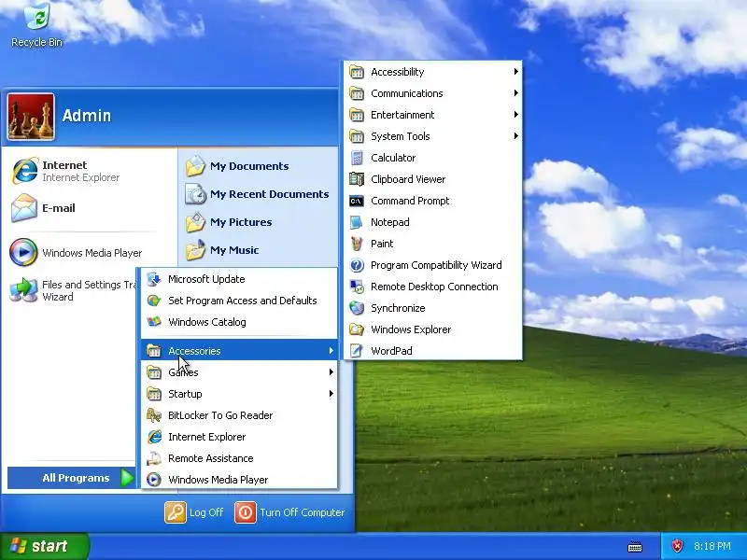Viewport: 747px width, 560px height.
Task: Expand the Entertainment submenu arrow
Action: point(516,115)
